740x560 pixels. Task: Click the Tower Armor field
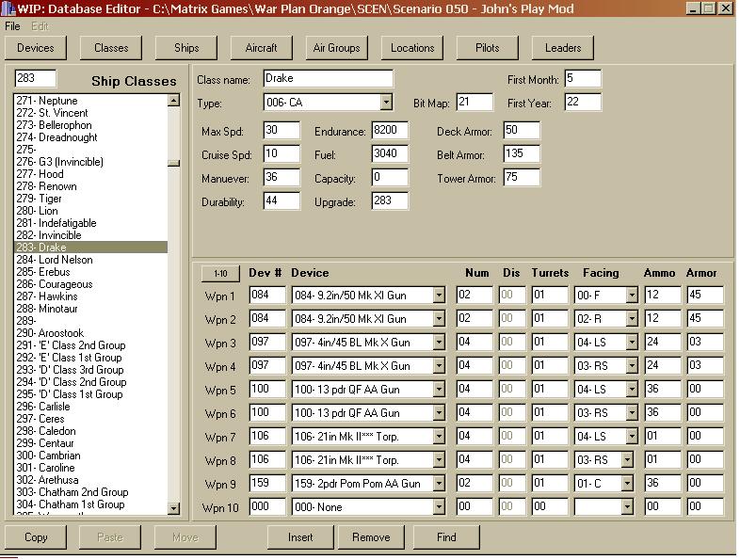pyautogui.click(x=522, y=177)
